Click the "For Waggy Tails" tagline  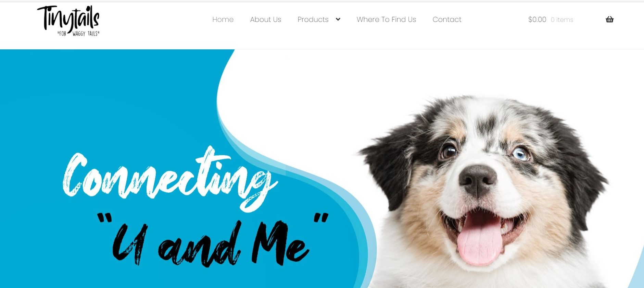pos(78,34)
